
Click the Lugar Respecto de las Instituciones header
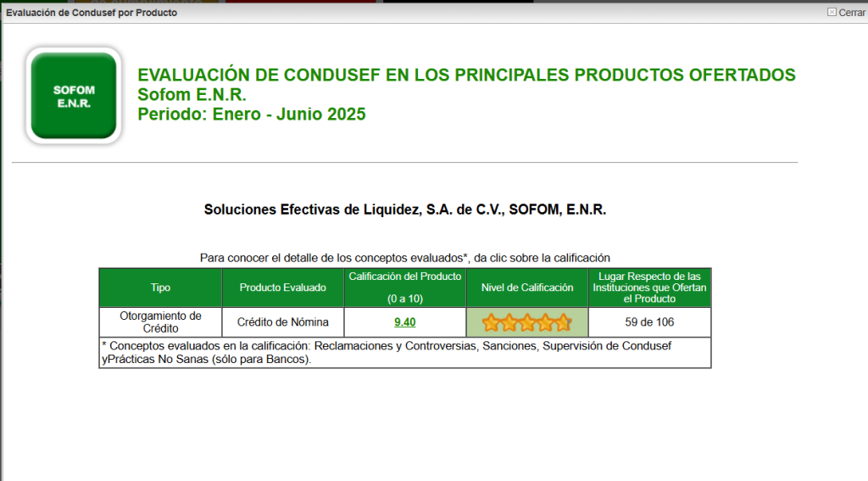pos(649,288)
